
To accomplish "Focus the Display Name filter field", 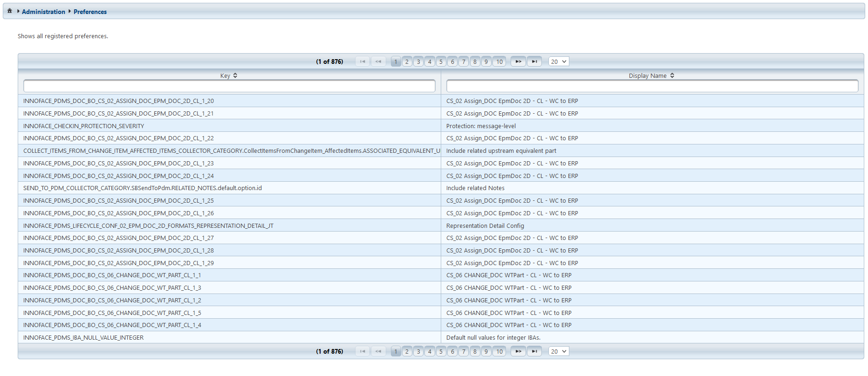I will [x=652, y=86].
